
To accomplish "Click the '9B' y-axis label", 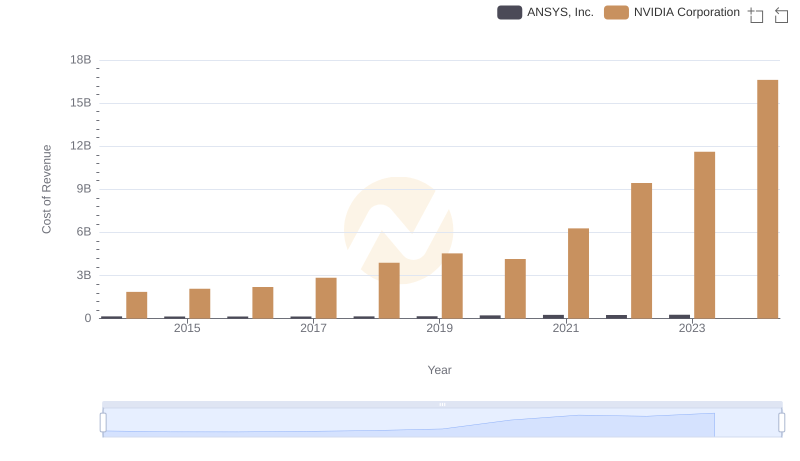I will [x=84, y=189].
